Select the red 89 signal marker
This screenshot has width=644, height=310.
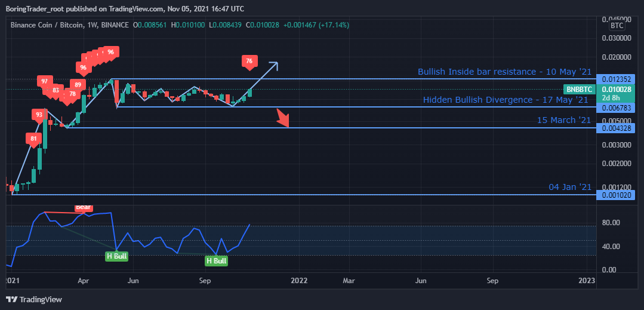pyautogui.click(x=77, y=85)
